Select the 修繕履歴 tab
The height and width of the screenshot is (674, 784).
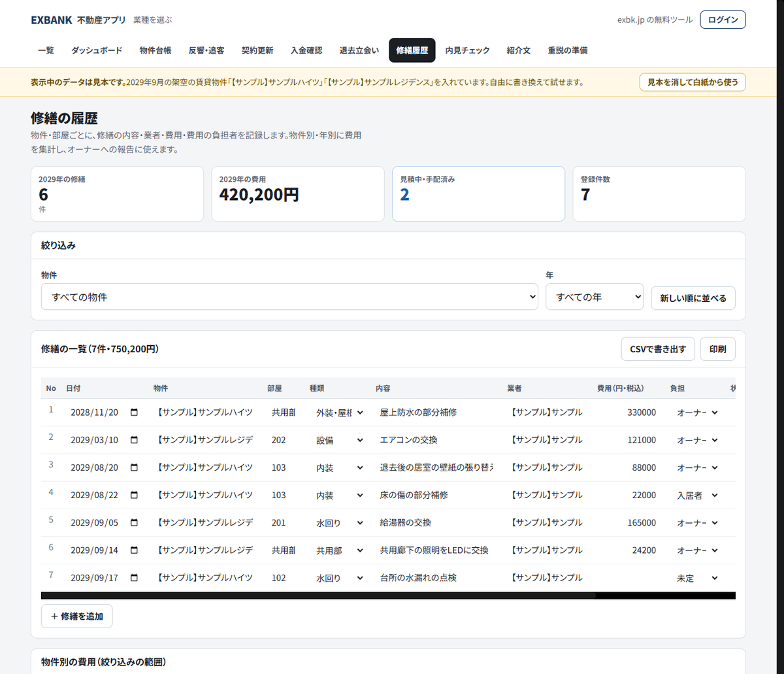tap(412, 50)
